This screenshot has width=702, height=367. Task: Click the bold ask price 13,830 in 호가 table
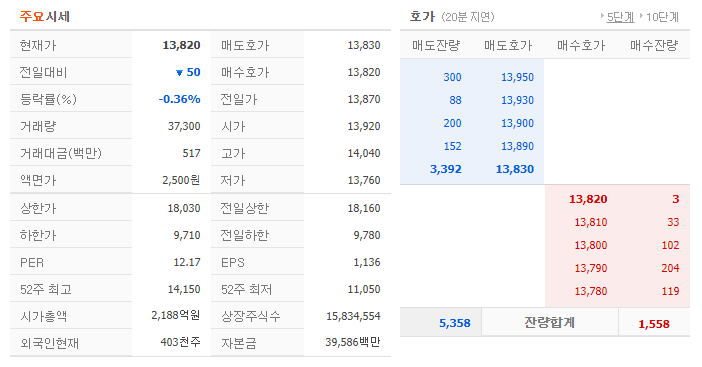515,169
